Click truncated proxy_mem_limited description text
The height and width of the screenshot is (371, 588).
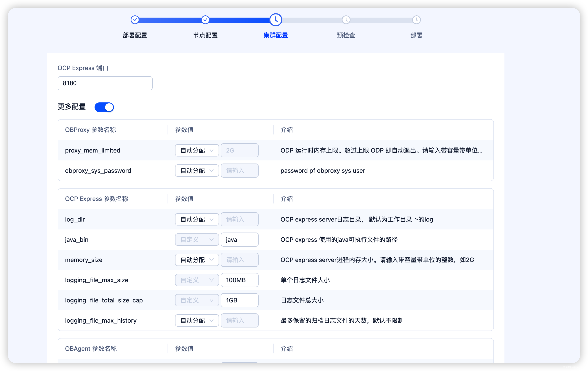point(381,150)
